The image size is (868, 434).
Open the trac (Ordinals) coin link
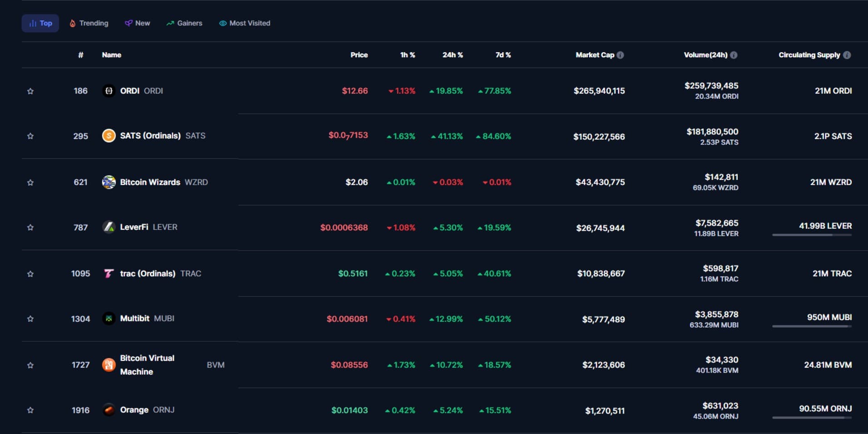[161, 273]
